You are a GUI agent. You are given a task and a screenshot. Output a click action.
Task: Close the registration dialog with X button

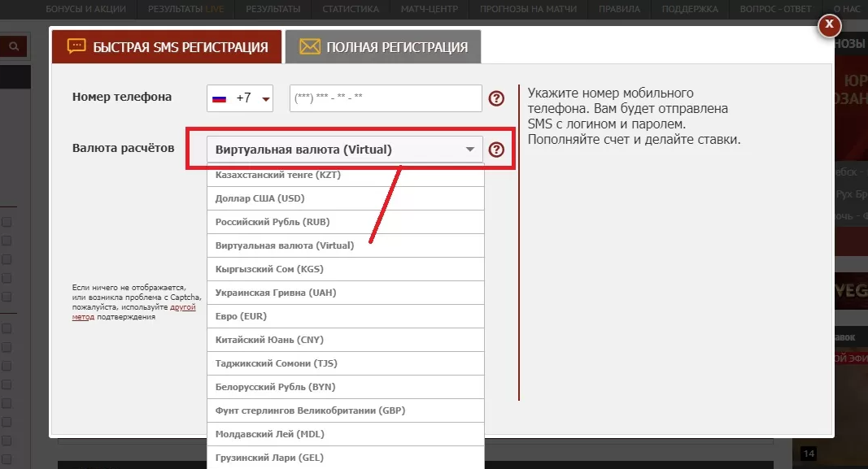(x=828, y=25)
